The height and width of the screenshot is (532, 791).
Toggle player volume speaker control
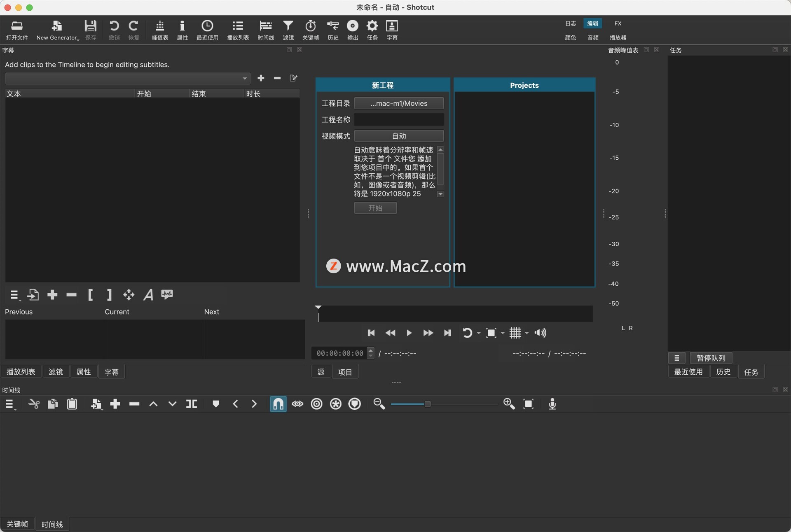(540, 333)
